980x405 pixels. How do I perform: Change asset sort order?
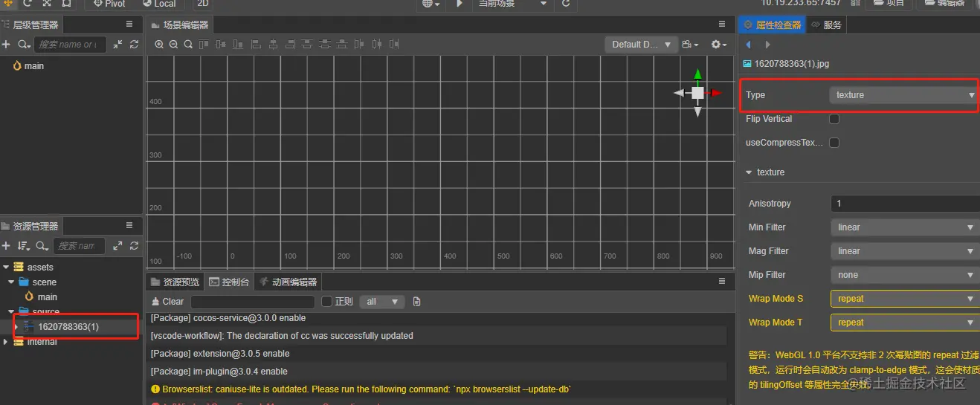click(23, 246)
